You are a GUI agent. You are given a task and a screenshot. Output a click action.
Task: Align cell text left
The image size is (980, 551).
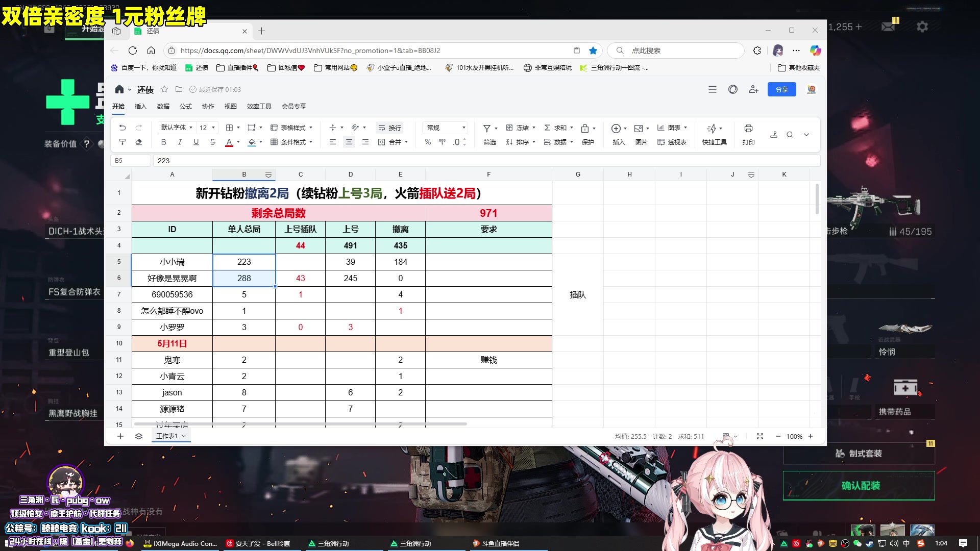pos(332,142)
